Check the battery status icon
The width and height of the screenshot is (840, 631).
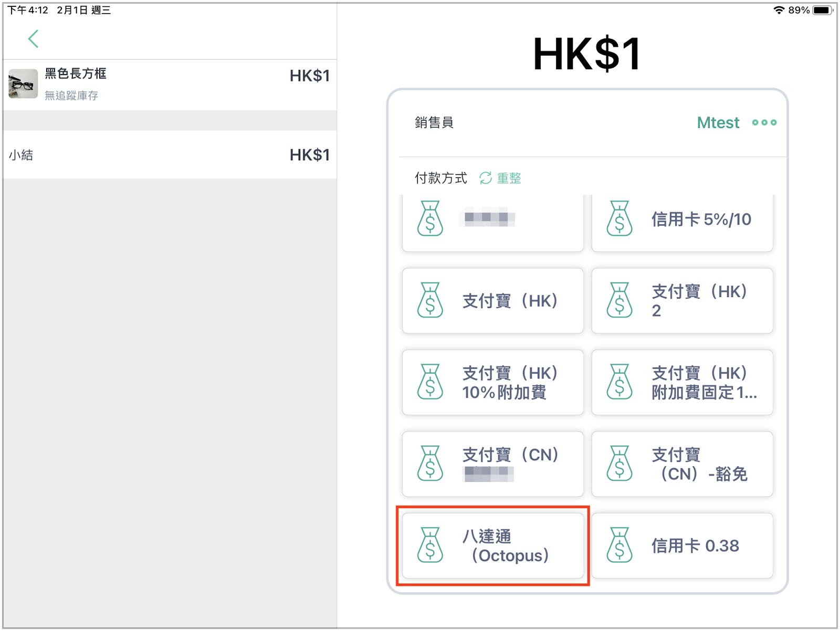tap(823, 10)
